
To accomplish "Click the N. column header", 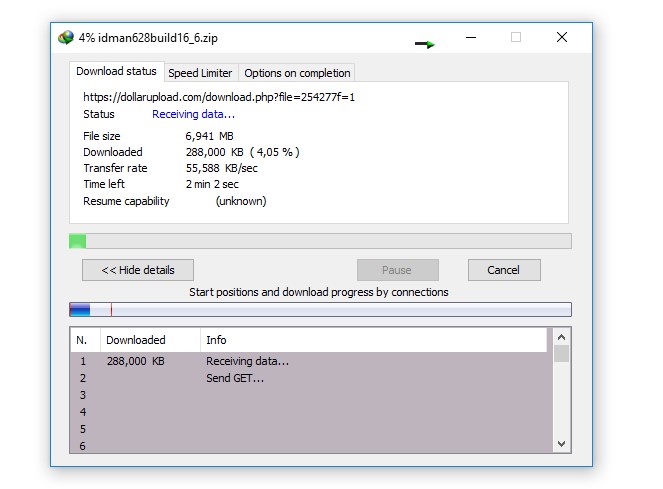I will [85, 340].
